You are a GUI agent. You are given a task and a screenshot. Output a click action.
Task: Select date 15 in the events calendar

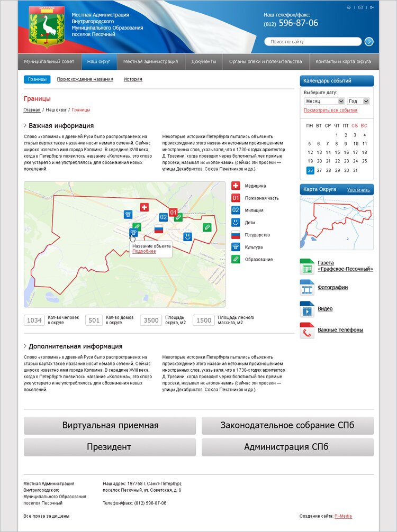(x=337, y=152)
